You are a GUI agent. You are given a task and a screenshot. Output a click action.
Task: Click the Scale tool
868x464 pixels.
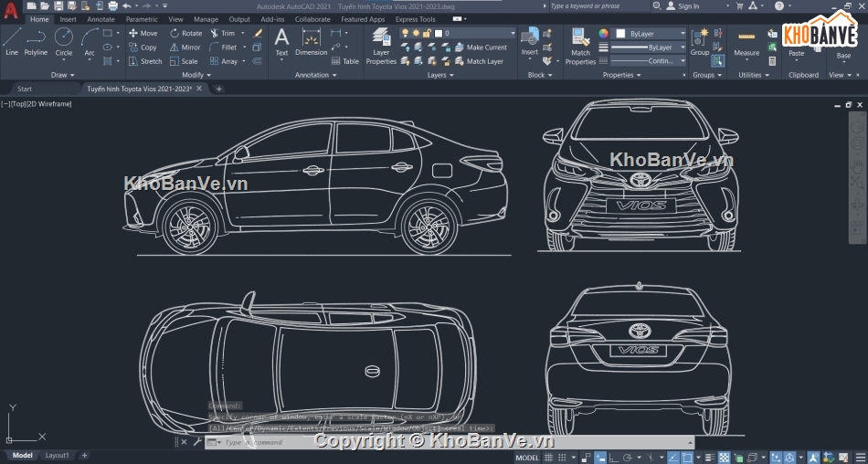coord(184,61)
